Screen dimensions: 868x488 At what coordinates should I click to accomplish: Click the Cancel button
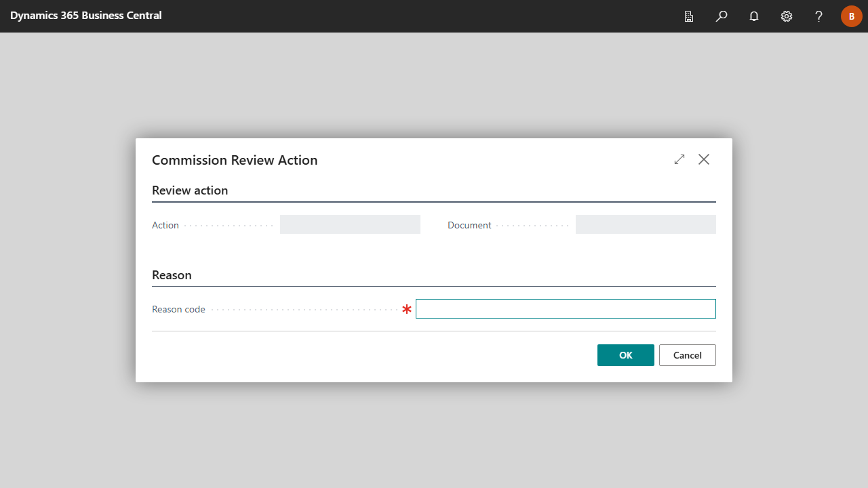pyautogui.click(x=688, y=355)
